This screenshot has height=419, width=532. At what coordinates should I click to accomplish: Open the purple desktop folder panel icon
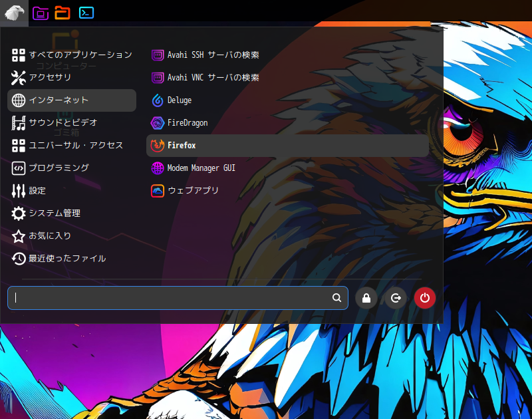click(x=41, y=13)
